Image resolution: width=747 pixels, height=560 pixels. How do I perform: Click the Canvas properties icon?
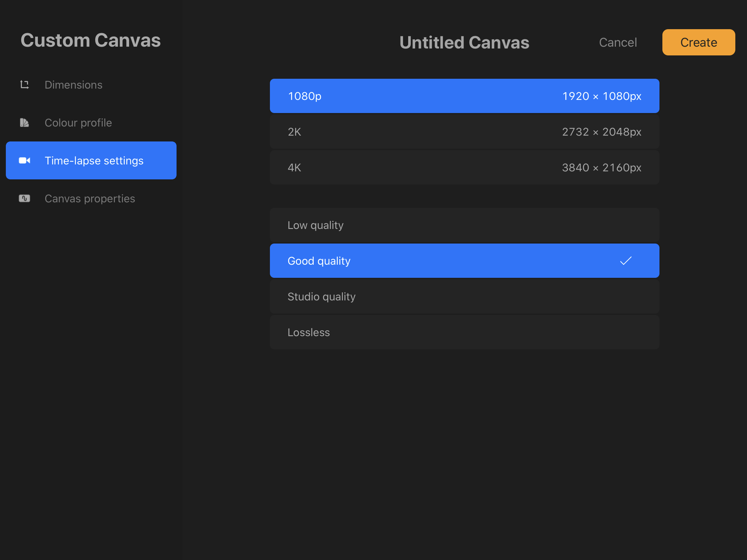point(24,198)
